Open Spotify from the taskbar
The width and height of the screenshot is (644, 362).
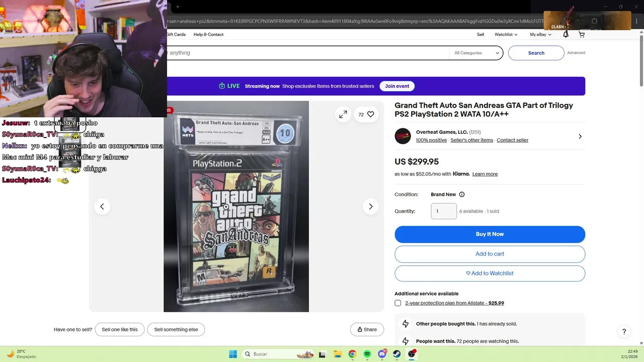[x=367, y=354]
